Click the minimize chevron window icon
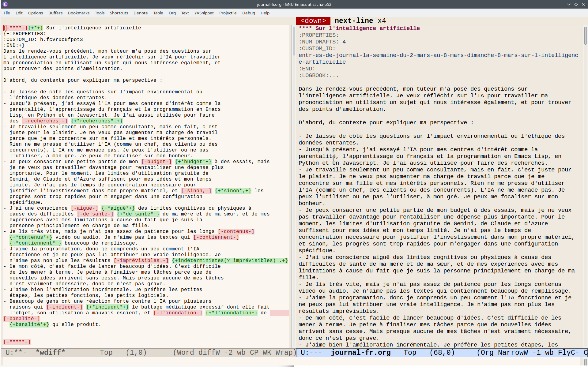The height and width of the screenshot is (367, 588). coord(569,4)
